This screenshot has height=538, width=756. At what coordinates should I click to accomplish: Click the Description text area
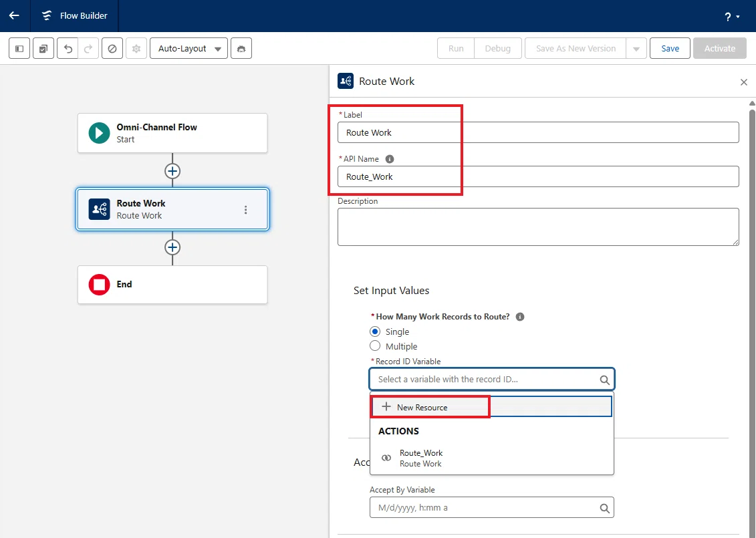538,227
